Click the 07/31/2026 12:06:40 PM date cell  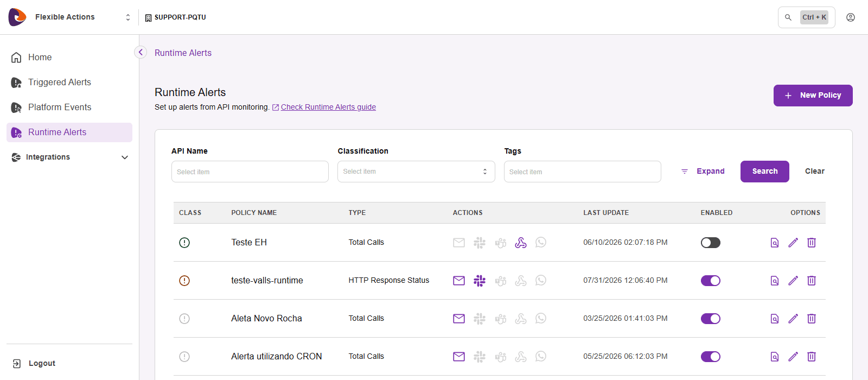point(626,281)
